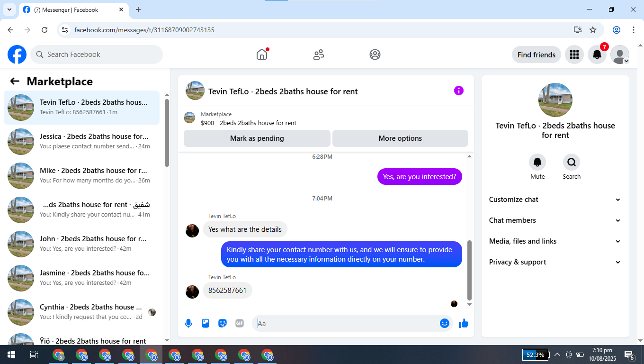Go to the Home feed icon

[262, 55]
